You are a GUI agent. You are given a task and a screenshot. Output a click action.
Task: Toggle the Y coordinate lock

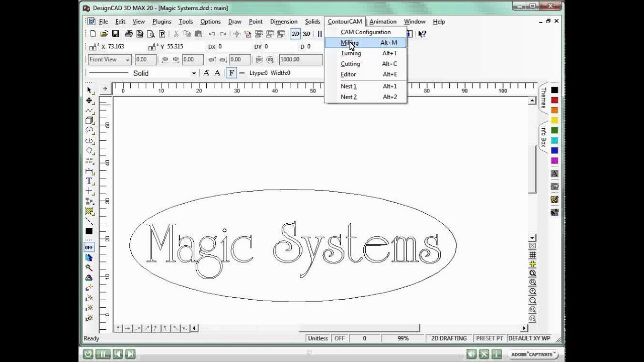pos(153,46)
